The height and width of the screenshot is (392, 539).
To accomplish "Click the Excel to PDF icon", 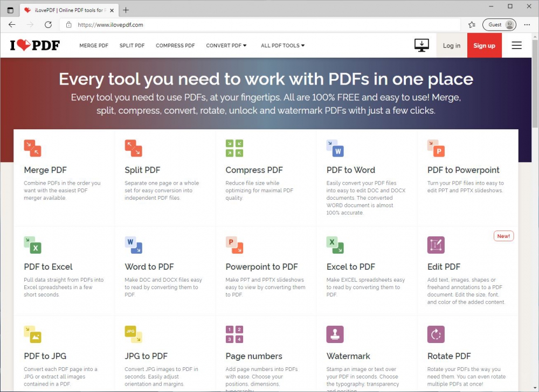I will click(335, 245).
